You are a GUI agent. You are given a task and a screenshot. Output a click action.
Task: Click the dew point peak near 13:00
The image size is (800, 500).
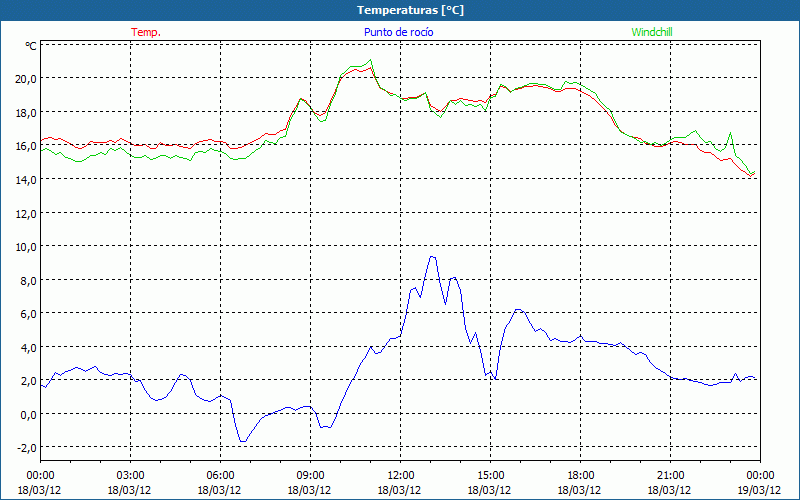click(432, 257)
